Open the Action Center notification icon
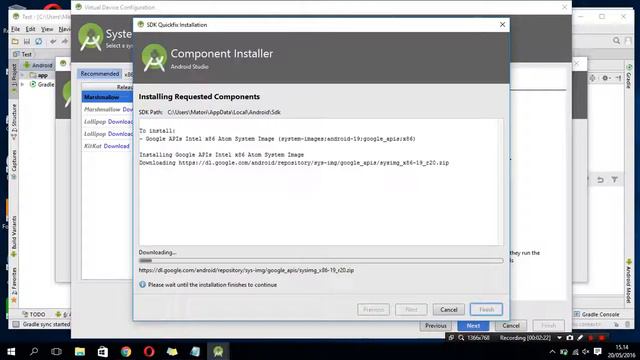Viewport: 640px width, 360px height. pos(598,351)
